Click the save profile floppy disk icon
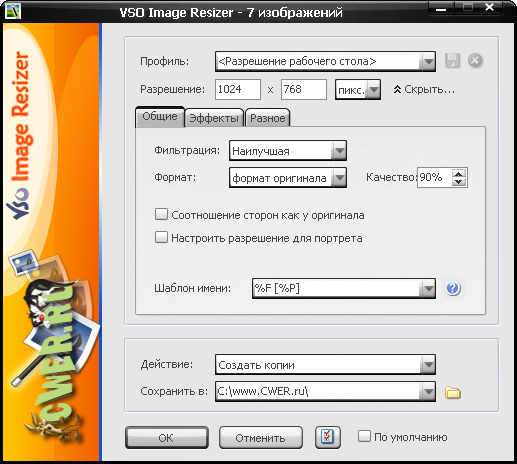517x464 pixels. 452,61
